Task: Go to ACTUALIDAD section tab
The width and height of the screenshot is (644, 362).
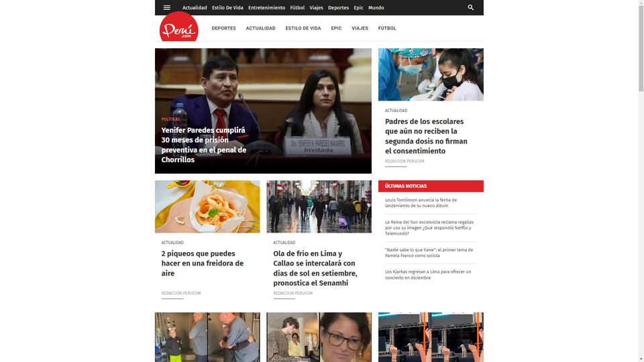Action: (261, 28)
